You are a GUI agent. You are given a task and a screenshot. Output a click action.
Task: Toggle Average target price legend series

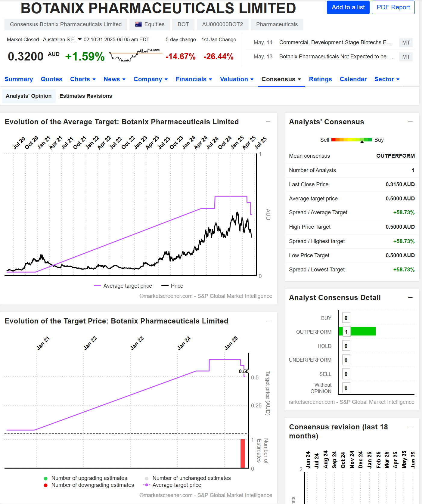tap(123, 286)
